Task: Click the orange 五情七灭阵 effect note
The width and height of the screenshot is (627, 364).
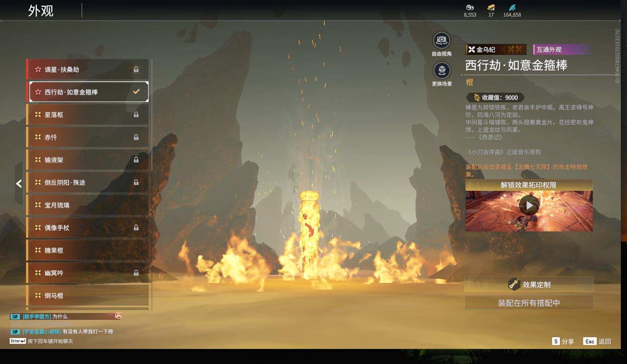Action: [x=527, y=170]
